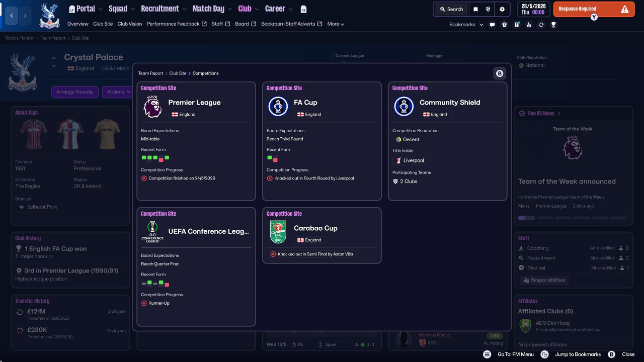The height and width of the screenshot is (362, 644).
Task: Open the shirt bookmark icon
Action: click(x=505, y=25)
